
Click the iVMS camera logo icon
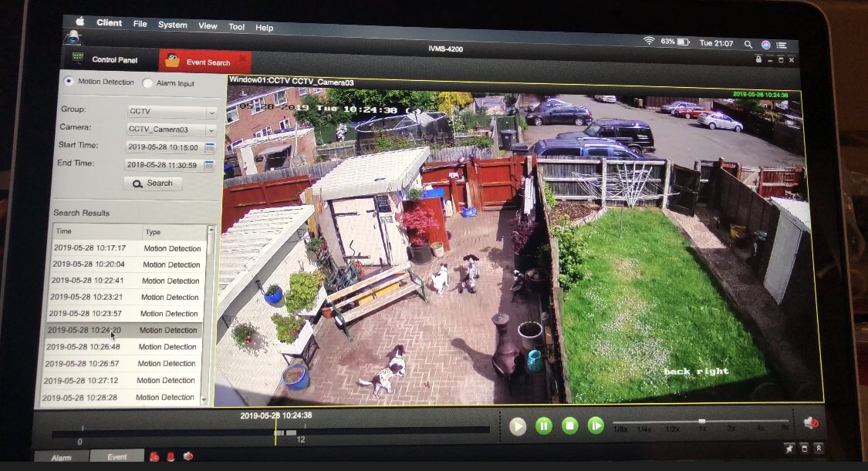pyautogui.click(x=73, y=38)
